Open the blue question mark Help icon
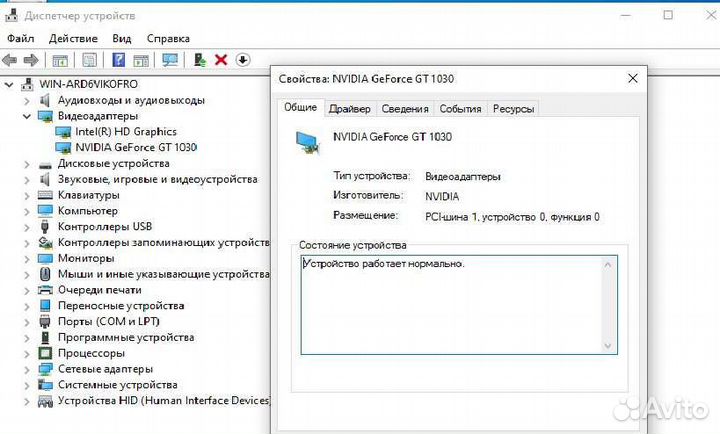This screenshot has height=434, width=720. 119,60
